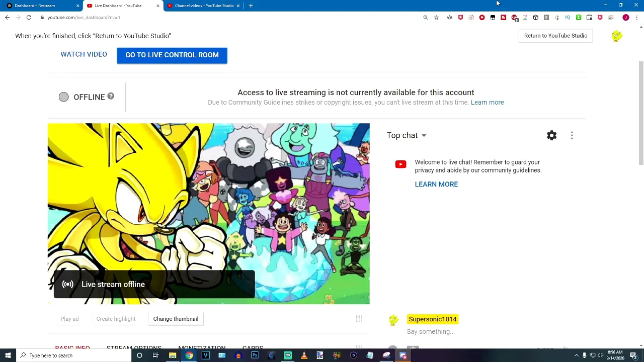This screenshot has height=362, width=644.
Task: Open the Windows Start menu
Action: [8, 355]
